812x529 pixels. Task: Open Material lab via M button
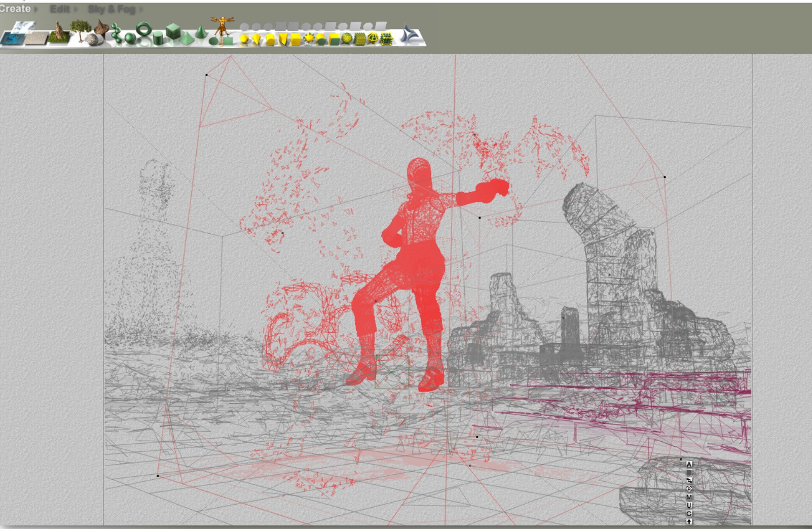689,497
